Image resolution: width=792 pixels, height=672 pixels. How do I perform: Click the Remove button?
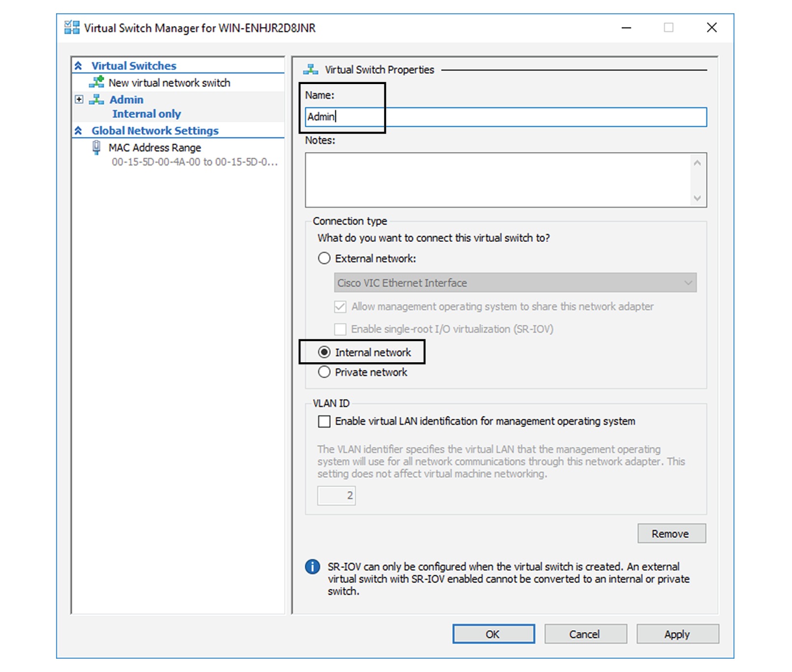[x=671, y=533]
